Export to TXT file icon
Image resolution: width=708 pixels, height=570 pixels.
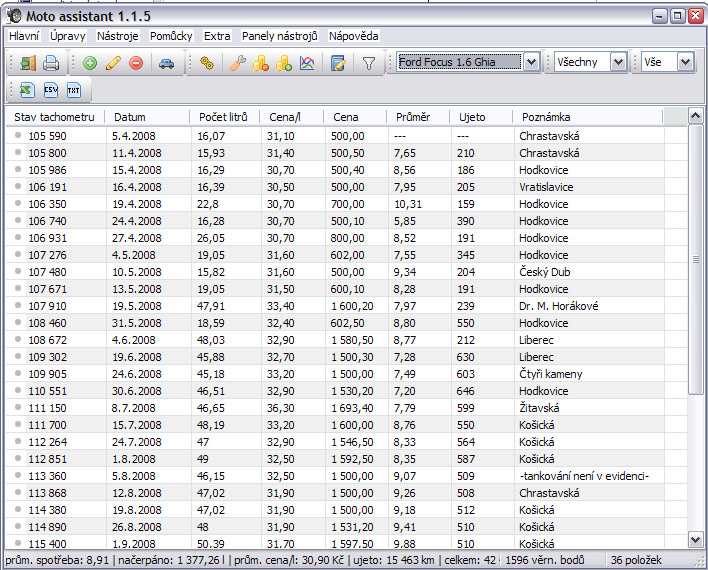point(74,91)
